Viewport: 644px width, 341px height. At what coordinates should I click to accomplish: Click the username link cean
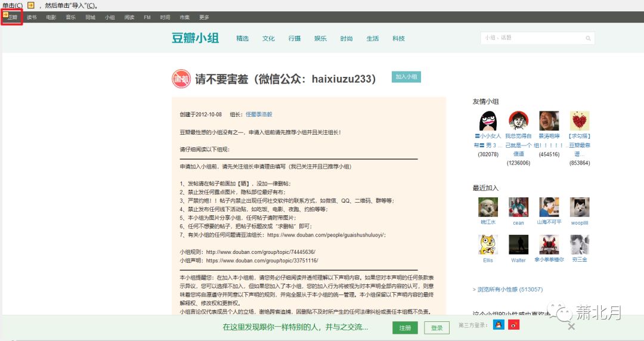[x=518, y=223]
